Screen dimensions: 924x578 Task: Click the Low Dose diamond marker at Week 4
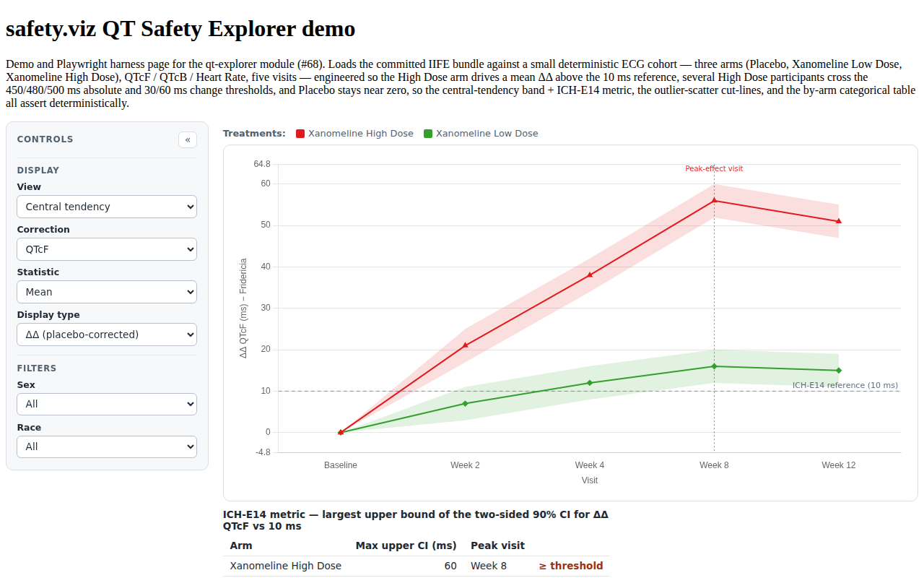tap(590, 383)
